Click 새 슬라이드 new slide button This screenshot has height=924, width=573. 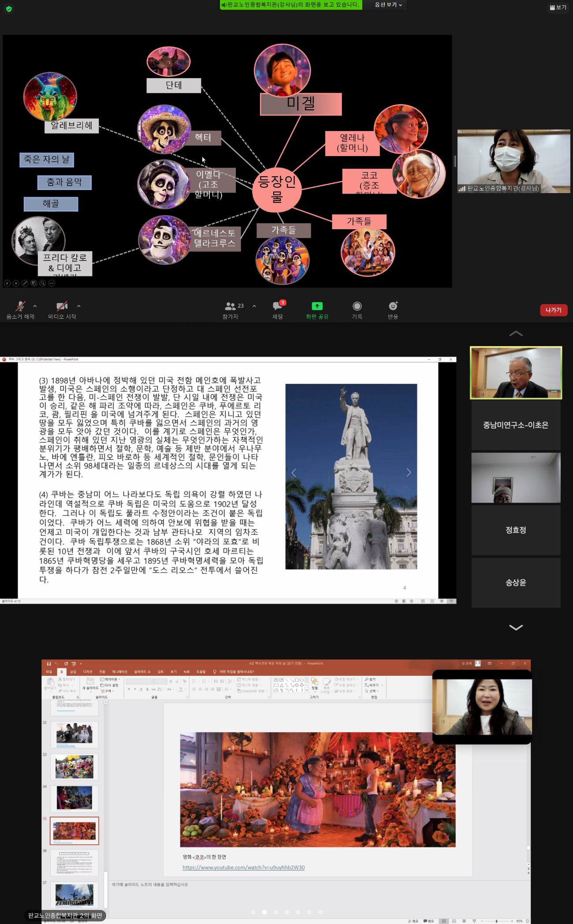(90, 684)
